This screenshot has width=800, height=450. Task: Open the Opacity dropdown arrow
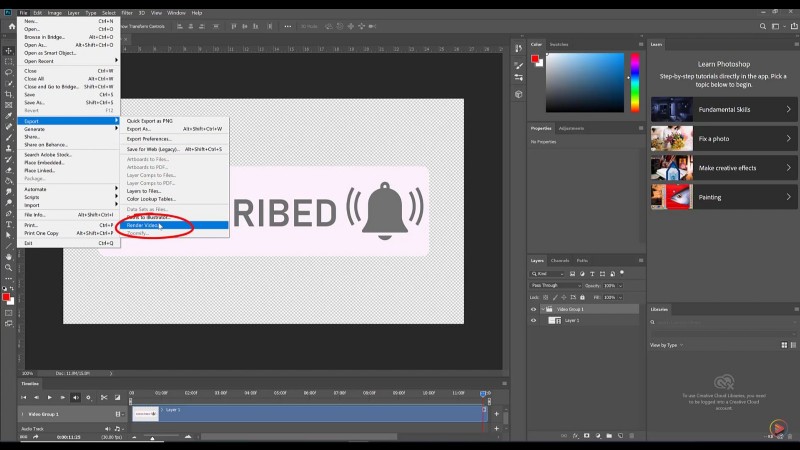pyautogui.click(x=620, y=286)
